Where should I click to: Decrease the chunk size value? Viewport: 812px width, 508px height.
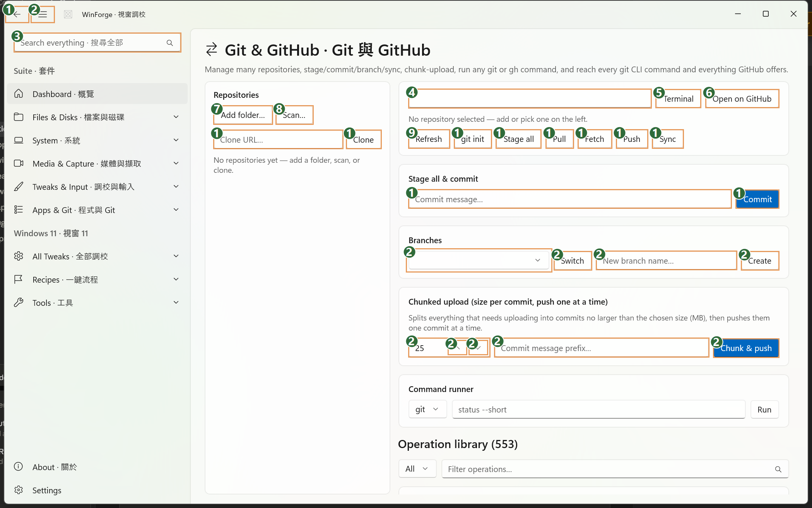[x=479, y=348]
